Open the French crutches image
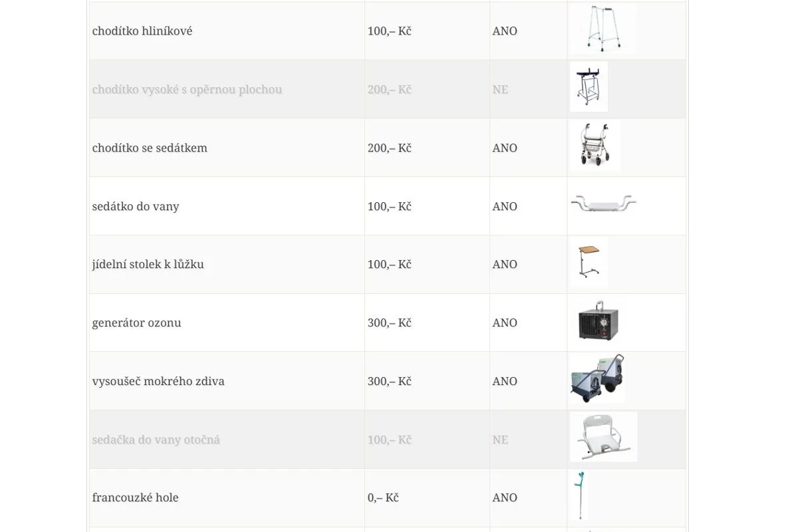This screenshot has height=532, width=798. point(579,496)
